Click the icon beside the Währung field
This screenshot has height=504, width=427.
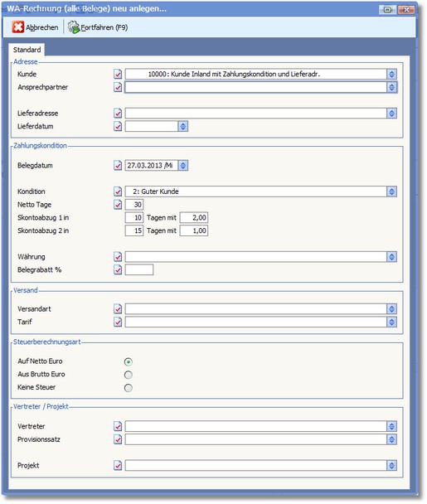tap(118, 256)
